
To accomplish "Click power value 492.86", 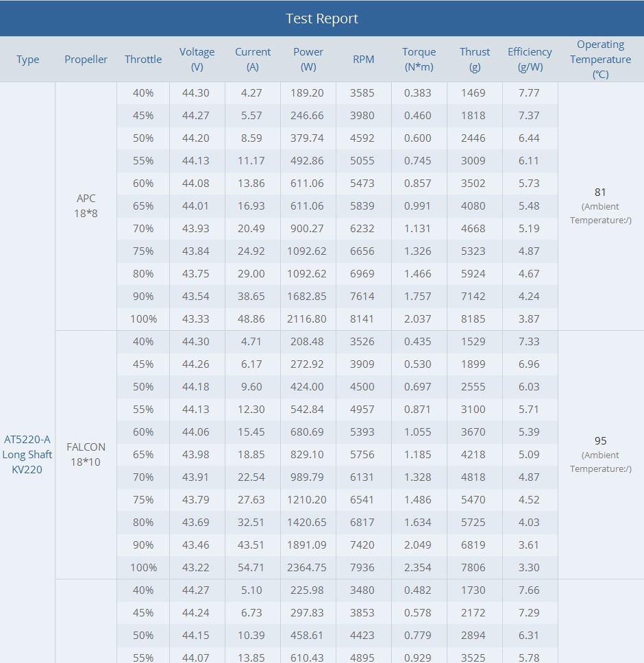I will coord(307,161).
